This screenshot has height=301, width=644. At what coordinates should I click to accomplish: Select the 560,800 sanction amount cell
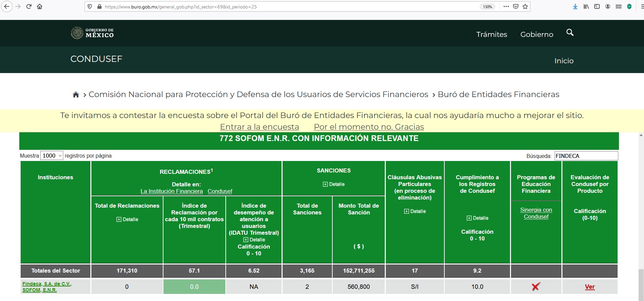359,287
